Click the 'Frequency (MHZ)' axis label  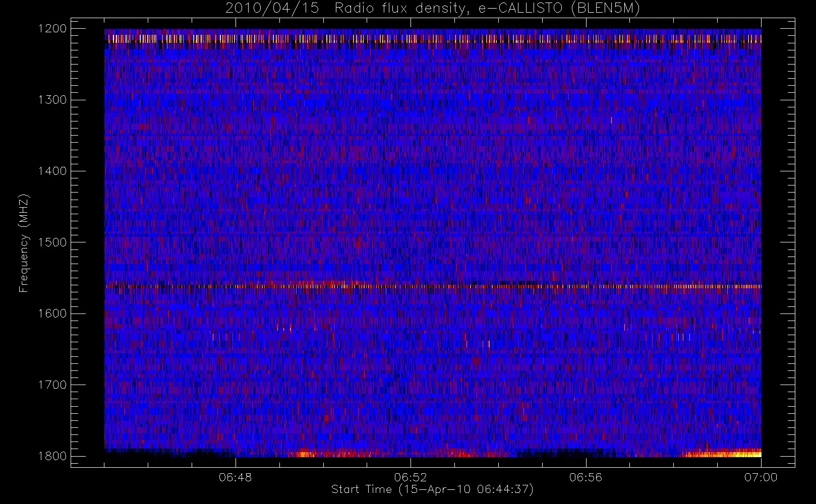click(24, 243)
